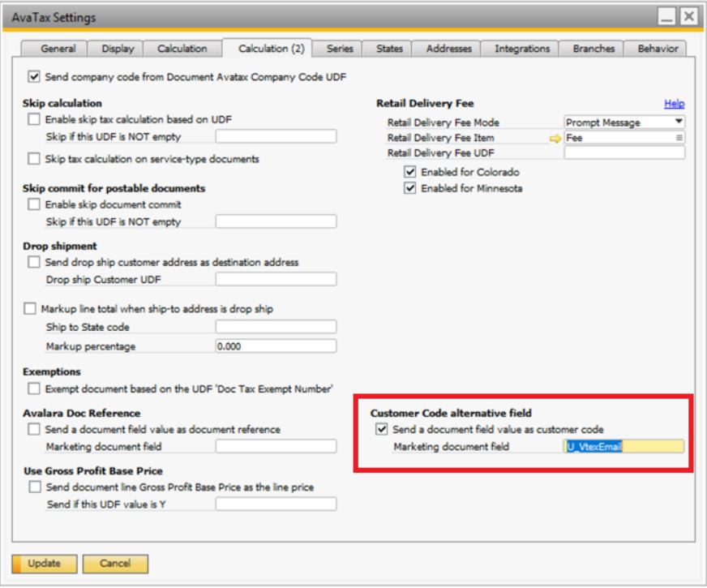This screenshot has width=707, height=588.
Task: Click the yellow link arrow beside Retail Delivery Fee Item
Action: pyautogui.click(x=555, y=139)
